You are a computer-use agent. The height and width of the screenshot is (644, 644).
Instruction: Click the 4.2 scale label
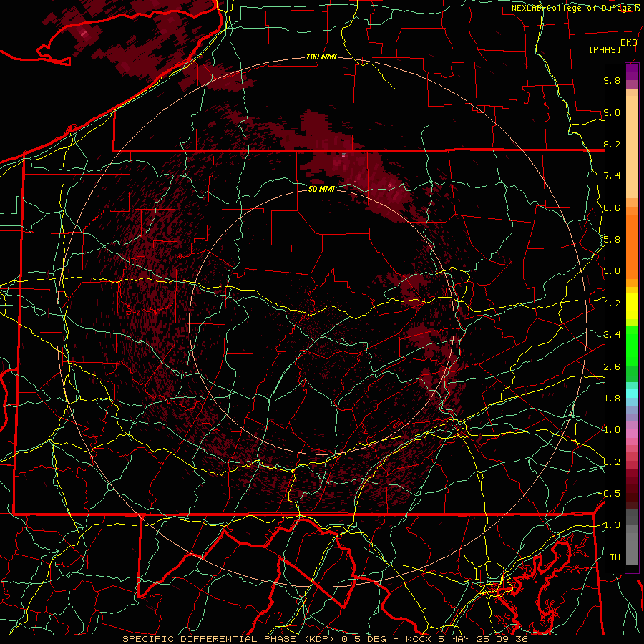(612, 303)
